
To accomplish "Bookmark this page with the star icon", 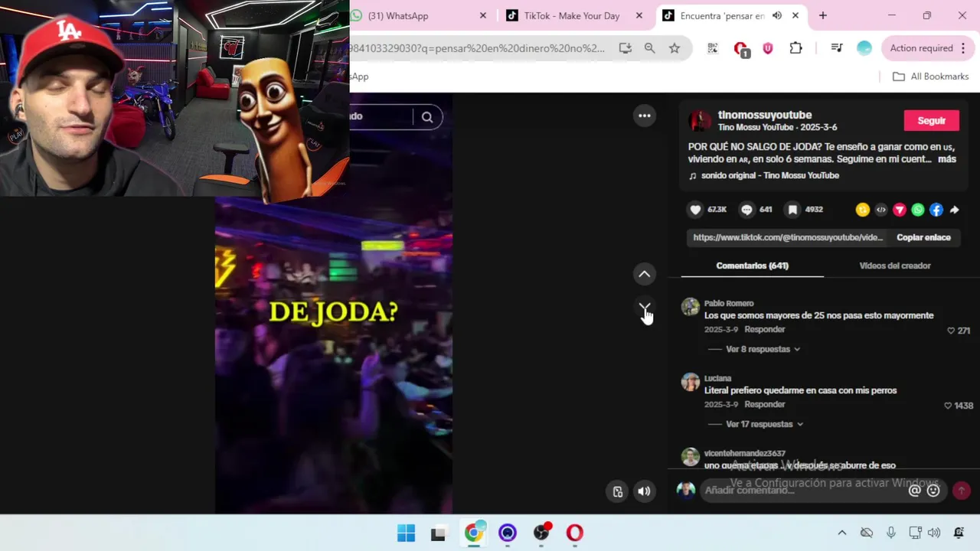I will [675, 48].
